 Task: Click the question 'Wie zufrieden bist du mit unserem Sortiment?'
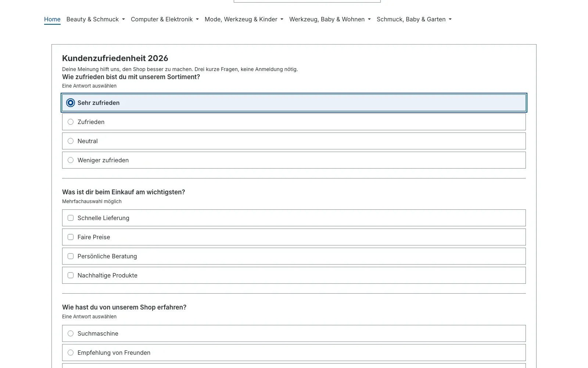pos(131,77)
